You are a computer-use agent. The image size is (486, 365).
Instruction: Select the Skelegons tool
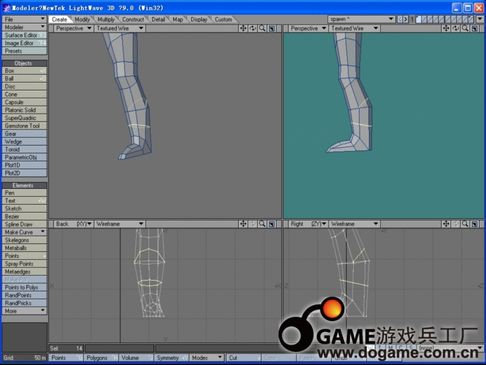(24, 240)
